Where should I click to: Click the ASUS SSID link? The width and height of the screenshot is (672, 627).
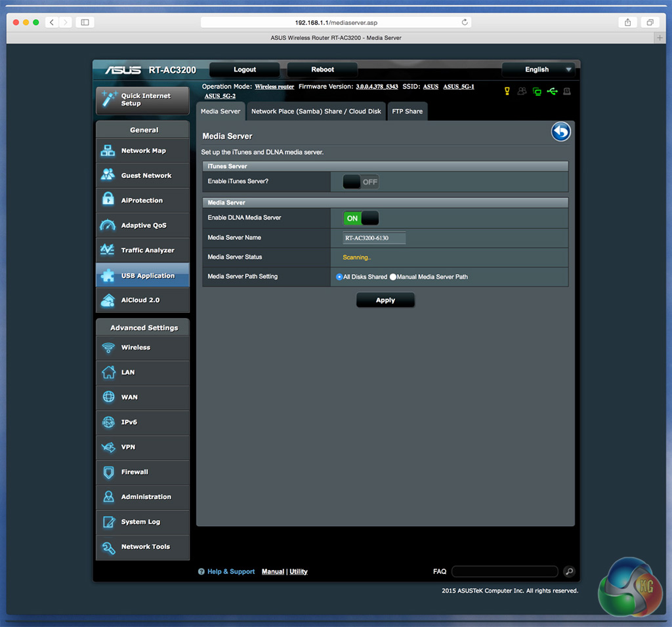point(430,87)
